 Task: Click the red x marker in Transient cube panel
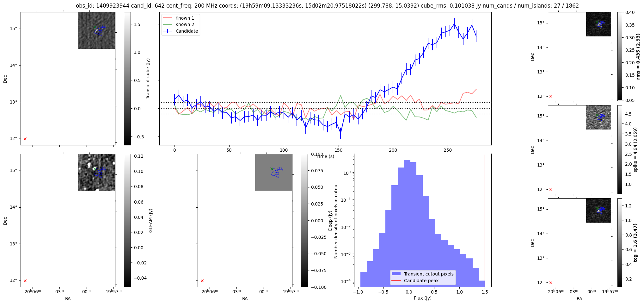[x=25, y=139]
